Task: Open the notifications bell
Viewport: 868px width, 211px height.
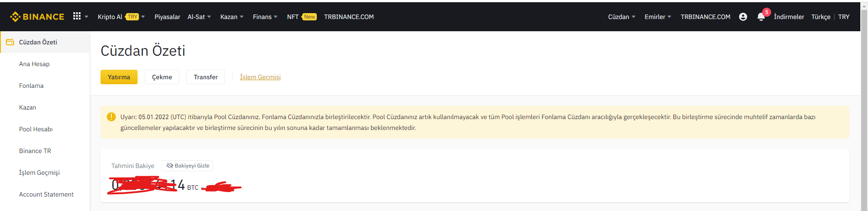Action: 761,17
